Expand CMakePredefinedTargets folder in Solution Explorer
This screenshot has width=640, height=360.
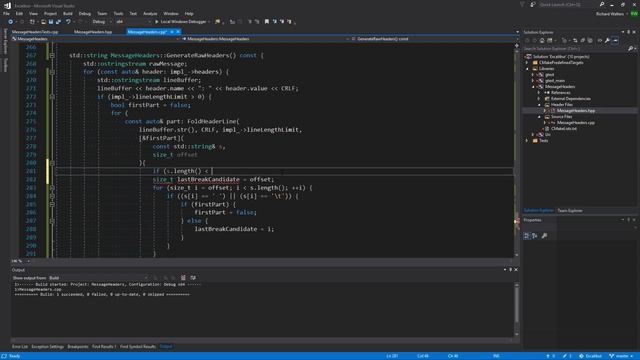pyautogui.click(x=527, y=63)
